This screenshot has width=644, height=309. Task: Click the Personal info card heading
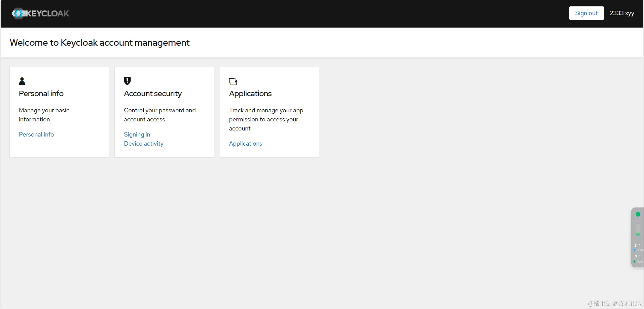click(x=41, y=93)
